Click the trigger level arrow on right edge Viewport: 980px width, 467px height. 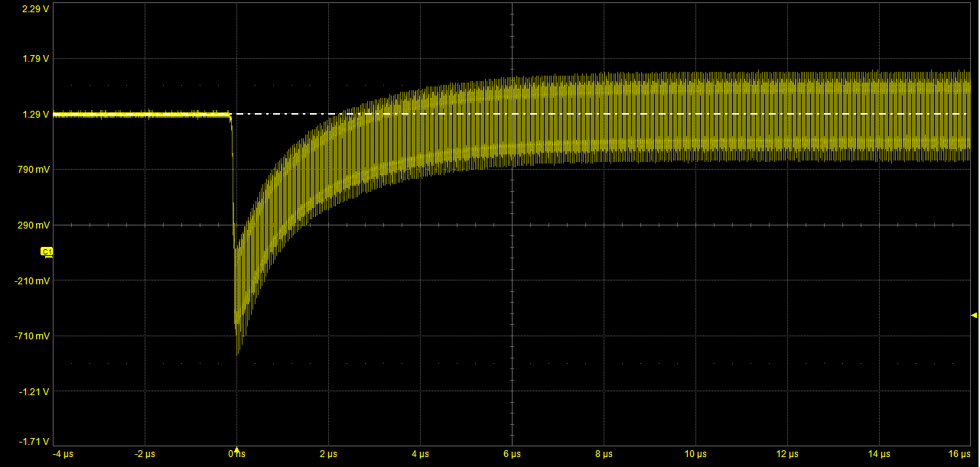point(974,315)
